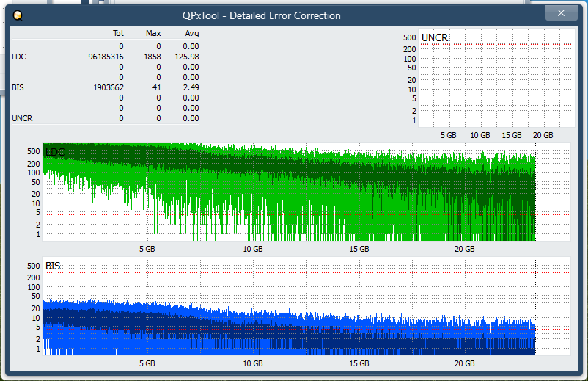Click the '10 GB' axis label under BIS graph

pos(253,363)
